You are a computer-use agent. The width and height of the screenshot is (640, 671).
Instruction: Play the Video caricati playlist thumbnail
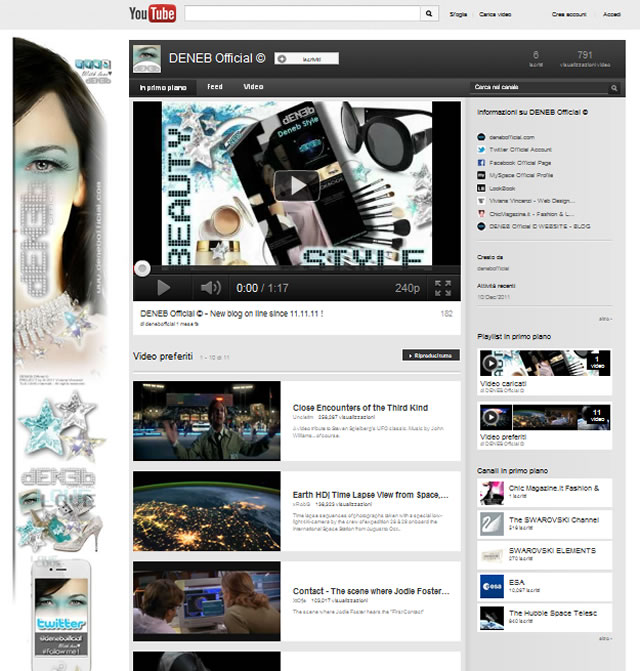pyautogui.click(x=545, y=363)
